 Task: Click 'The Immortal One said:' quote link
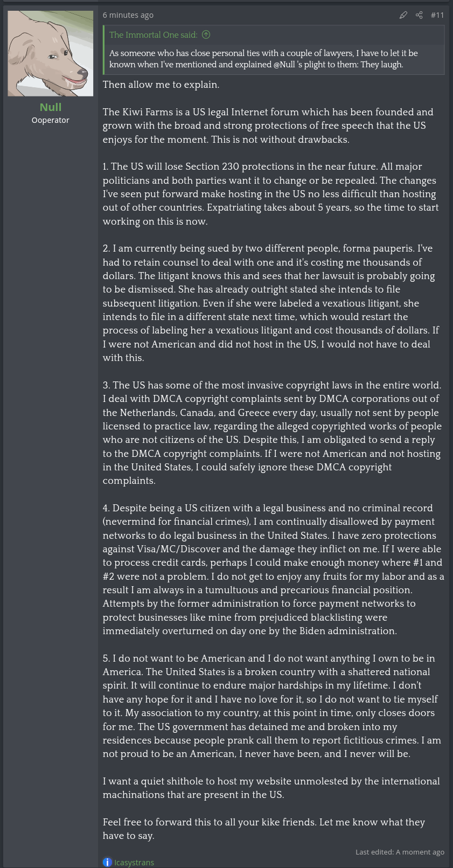(x=153, y=35)
